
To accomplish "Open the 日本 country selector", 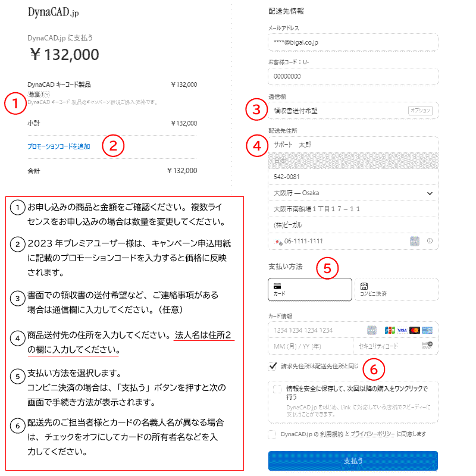I will [353, 161].
